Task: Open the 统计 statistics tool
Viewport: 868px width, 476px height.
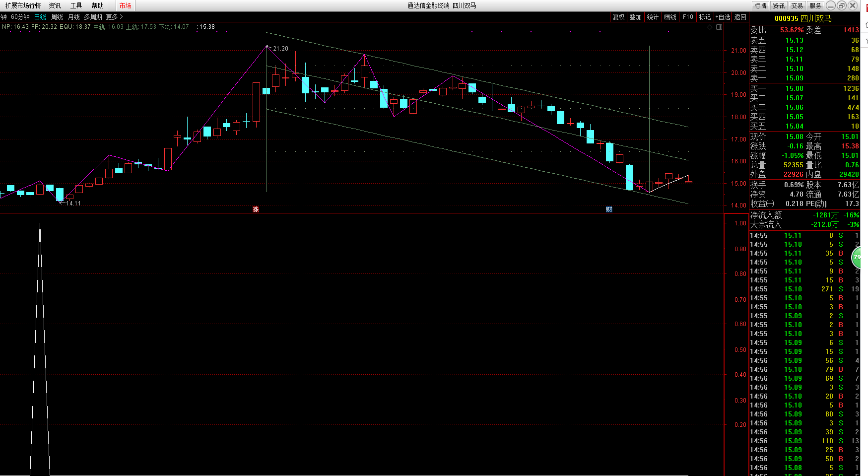Action: (653, 17)
